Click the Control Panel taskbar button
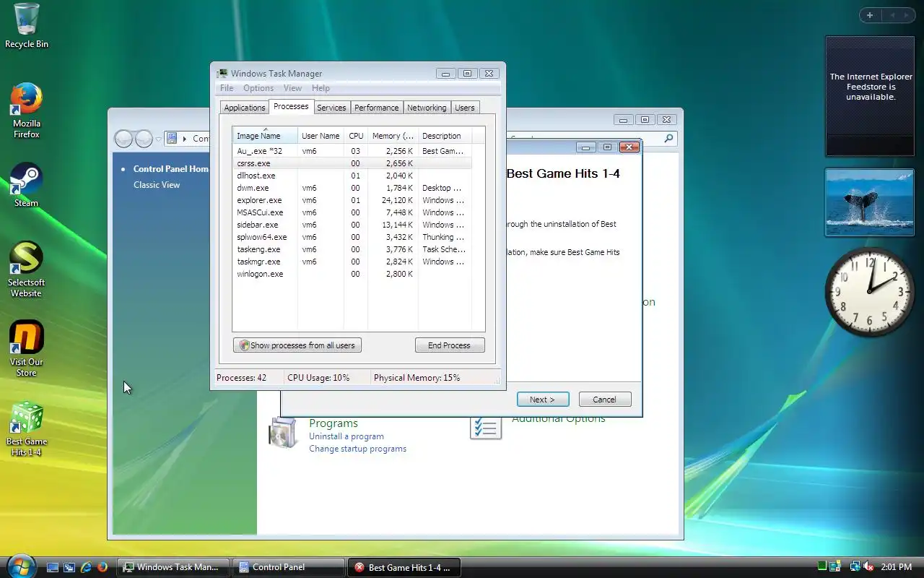924x578 pixels. pyautogui.click(x=289, y=567)
